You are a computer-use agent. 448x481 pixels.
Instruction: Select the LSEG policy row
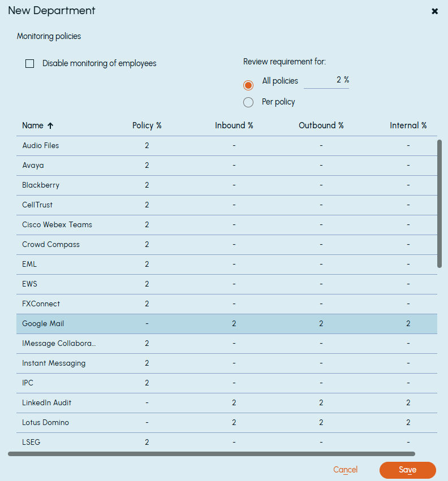(x=227, y=443)
